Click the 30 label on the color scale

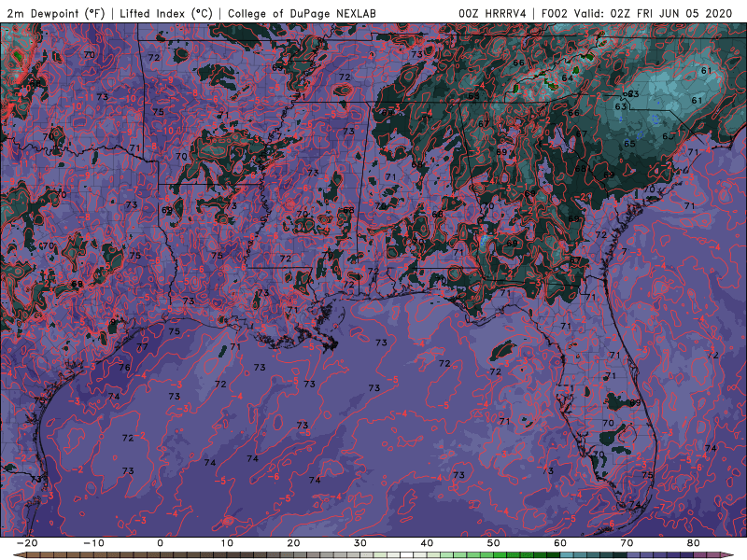pos(360,543)
